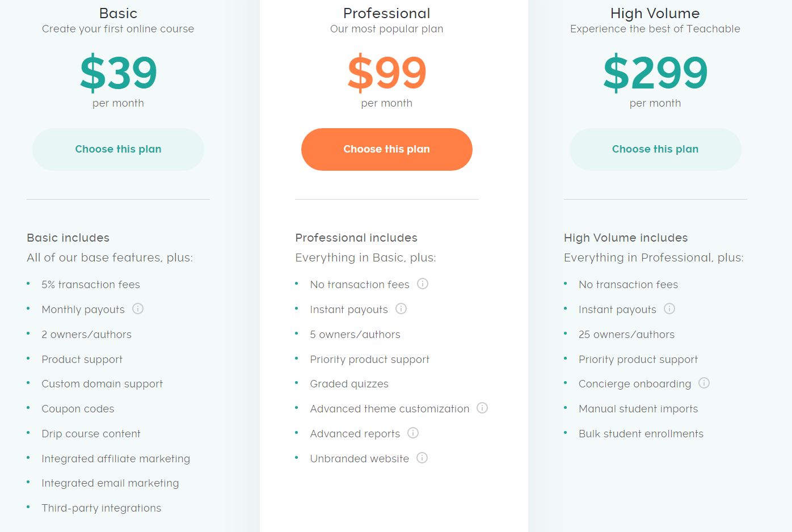Click the Professional plan heading

click(387, 13)
